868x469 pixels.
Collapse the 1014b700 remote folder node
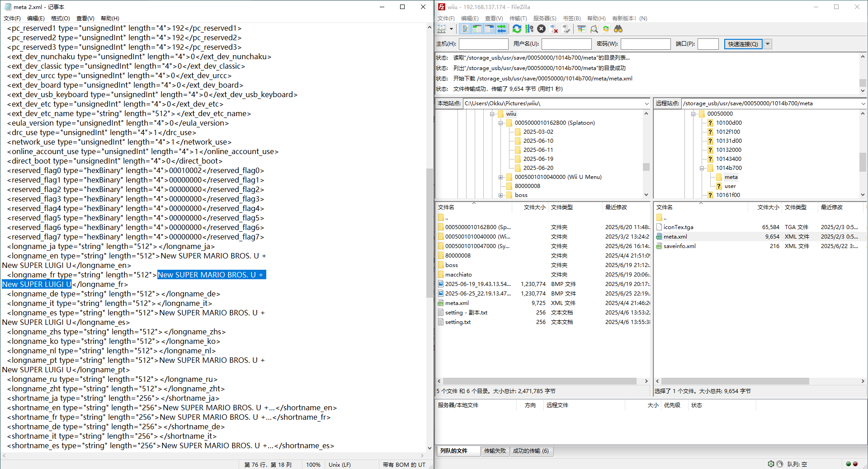tap(702, 168)
